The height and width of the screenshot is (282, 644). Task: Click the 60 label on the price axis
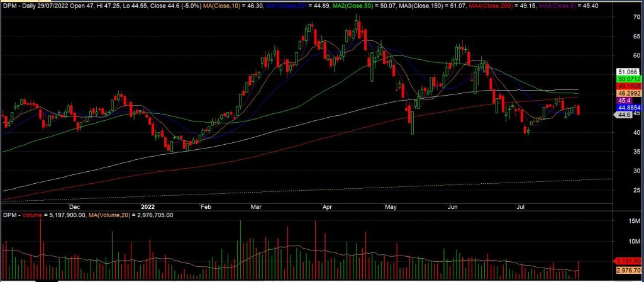(636, 55)
